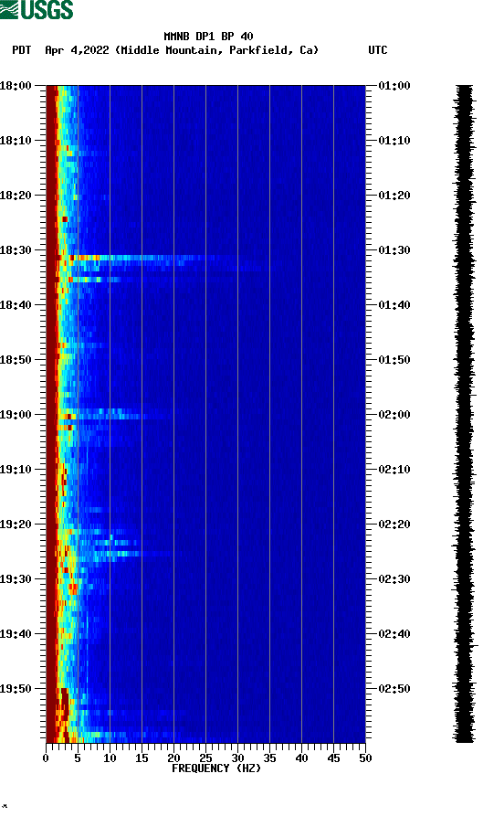Click the 01:20 UTC time label
Viewport: 504px width, 816px height.
[394, 196]
